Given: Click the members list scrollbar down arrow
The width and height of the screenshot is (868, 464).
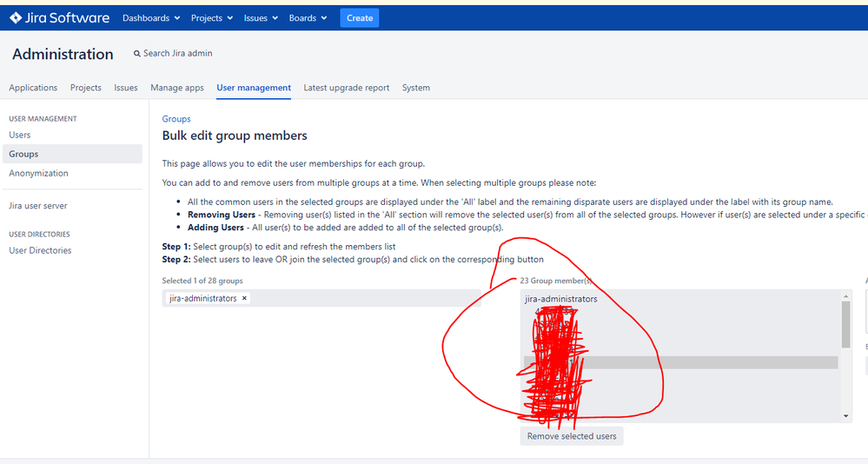Looking at the screenshot, I should click(846, 416).
